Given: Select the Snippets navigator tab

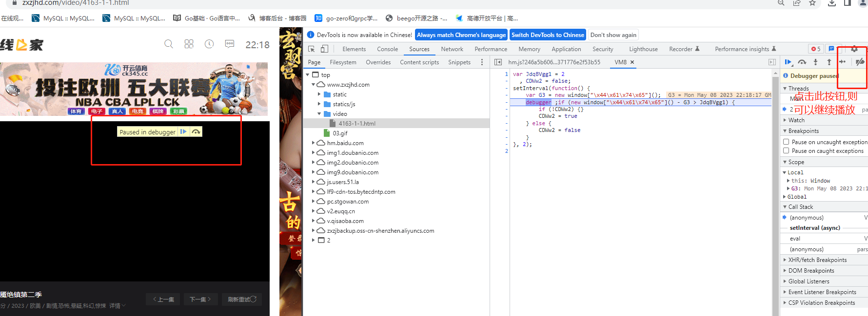Looking at the screenshot, I should coord(459,62).
